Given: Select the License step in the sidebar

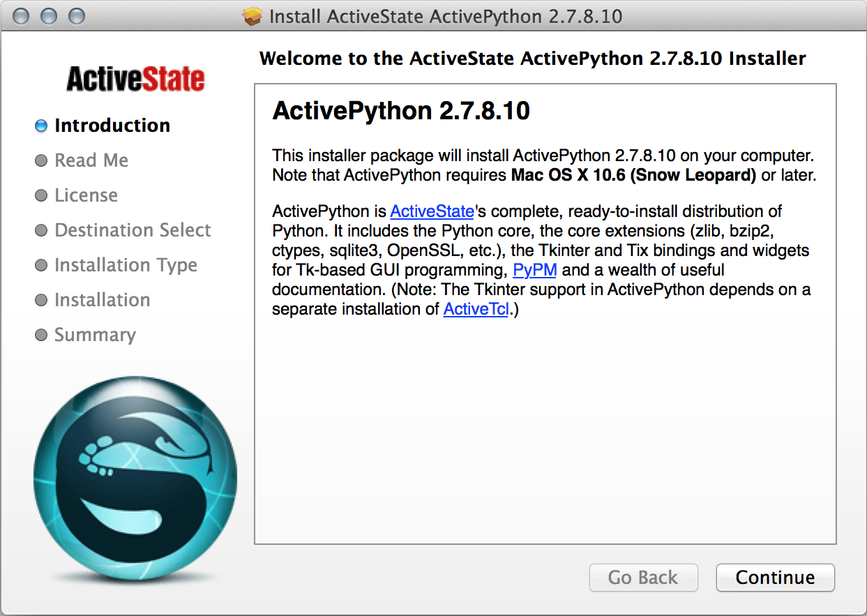Looking at the screenshot, I should point(86,195).
